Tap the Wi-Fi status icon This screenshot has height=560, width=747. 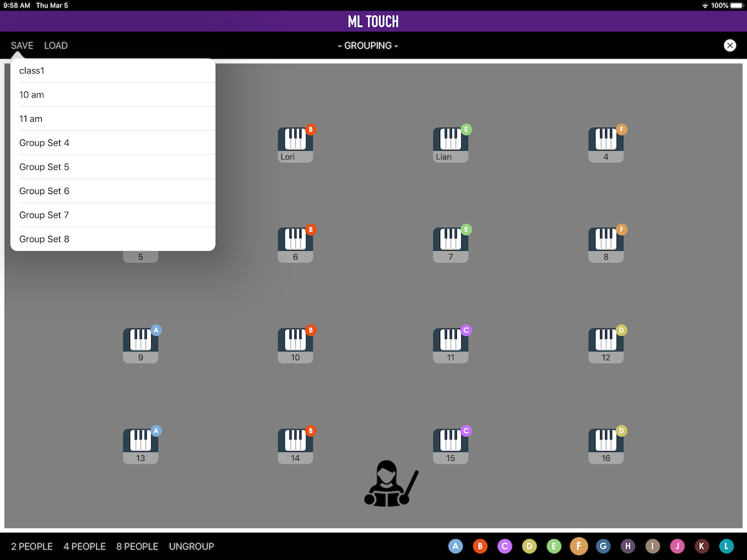pos(705,5)
